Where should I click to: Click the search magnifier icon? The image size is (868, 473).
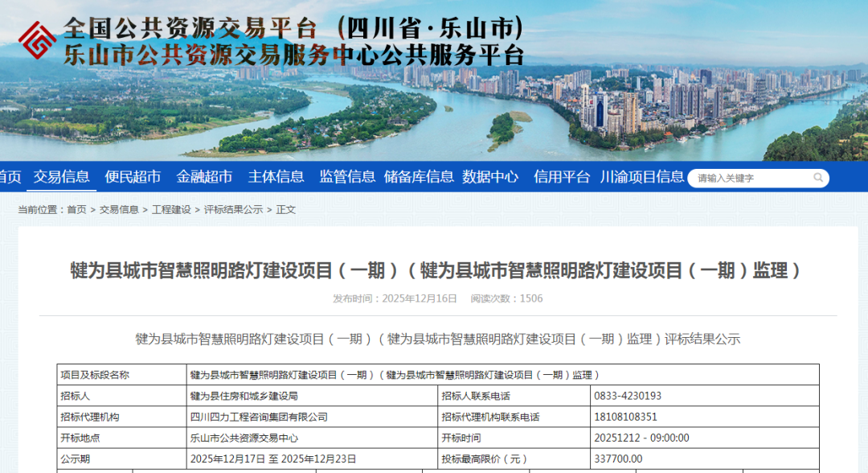coord(817,178)
